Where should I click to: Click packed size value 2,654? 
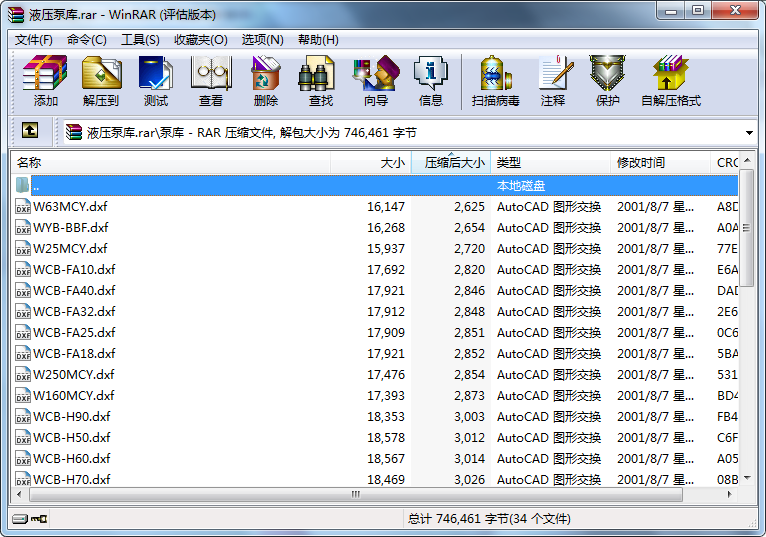point(469,228)
